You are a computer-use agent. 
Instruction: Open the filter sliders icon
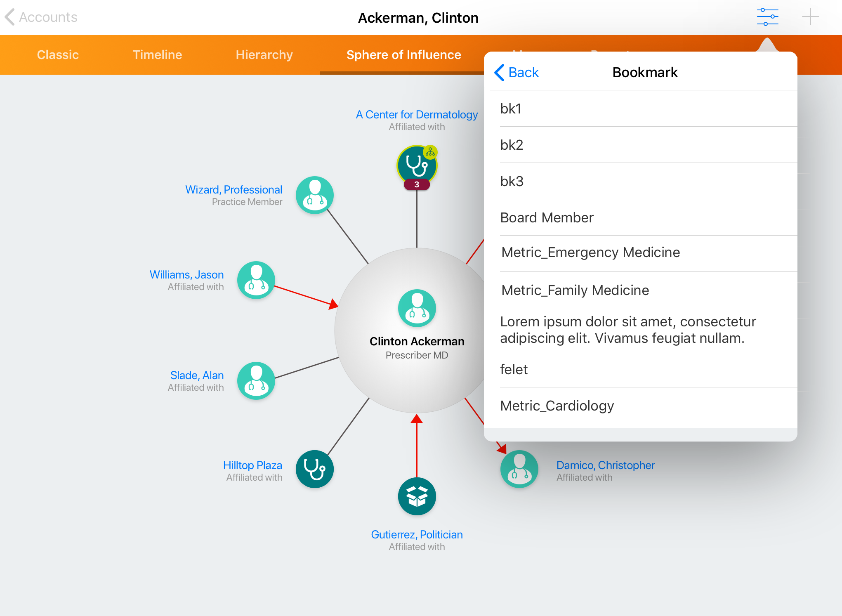(x=767, y=17)
